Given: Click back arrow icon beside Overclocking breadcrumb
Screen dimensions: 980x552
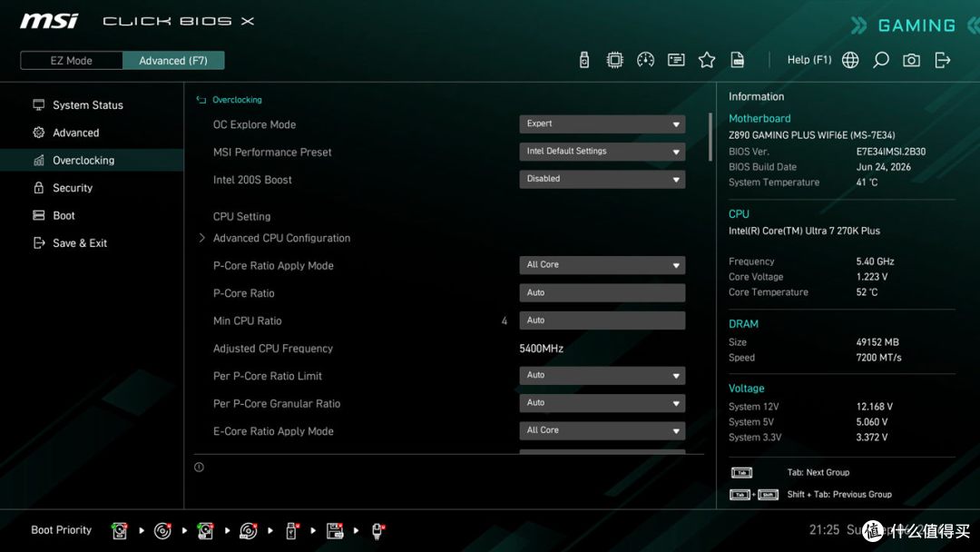Looking at the screenshot, I should coord(201,100).
